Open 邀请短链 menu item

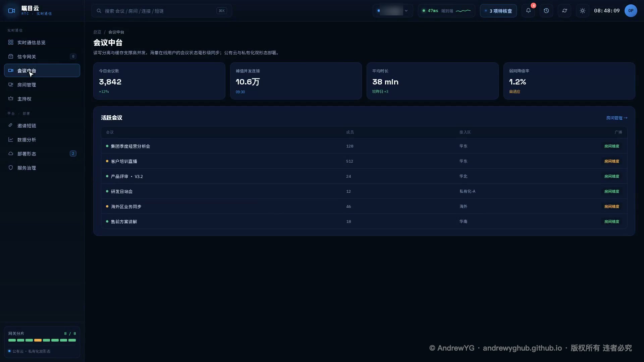[x=42, y=125]
